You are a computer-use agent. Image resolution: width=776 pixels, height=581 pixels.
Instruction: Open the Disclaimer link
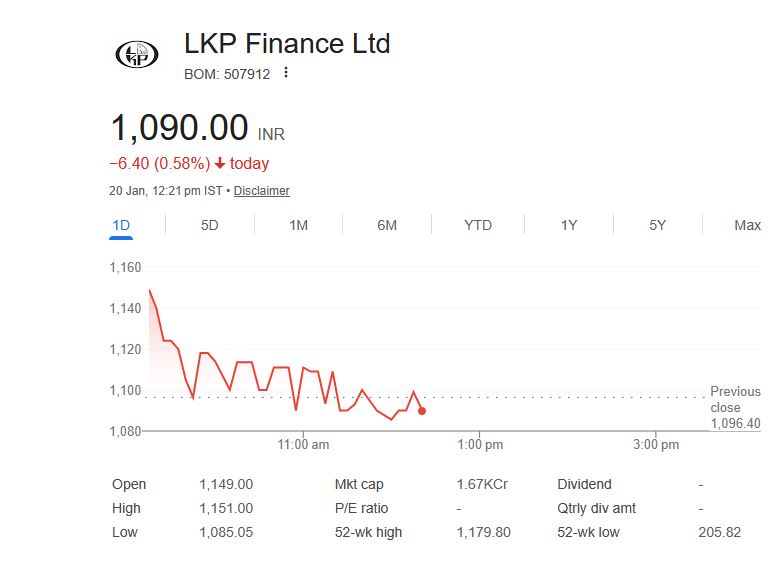(262, 191)
